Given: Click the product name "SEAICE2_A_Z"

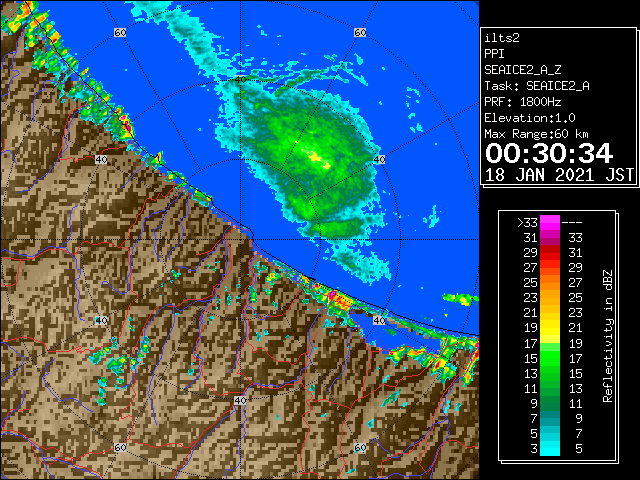Looking at the screenshot, I should point(522,70).
